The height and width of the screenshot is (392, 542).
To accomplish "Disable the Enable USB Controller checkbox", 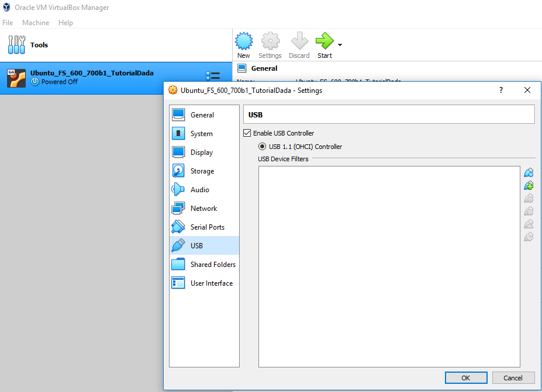I will tap(247, 133).
